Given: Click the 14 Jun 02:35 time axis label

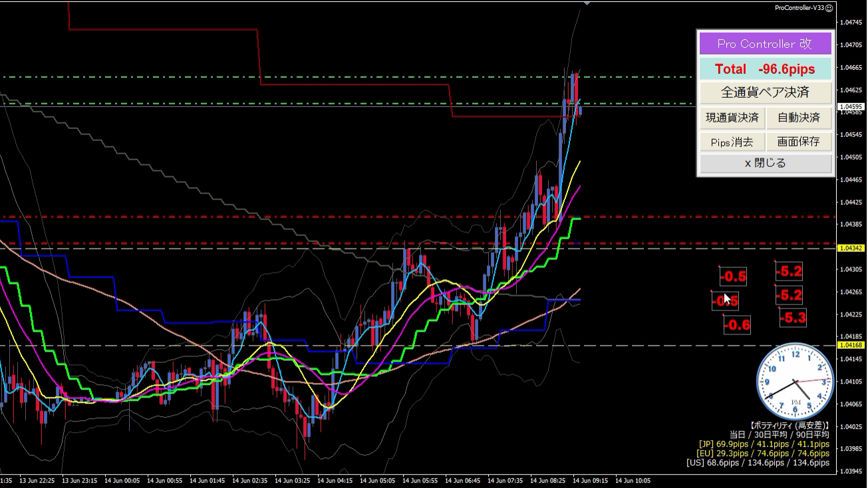Looking at the screenshot, I should pyautogui.click(x=249, y=480).
